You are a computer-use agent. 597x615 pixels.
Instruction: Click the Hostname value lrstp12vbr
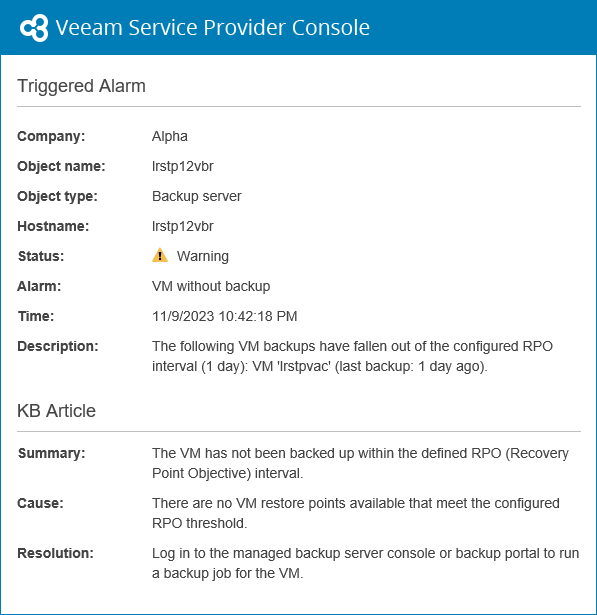pyautogui.click(x=183, y=226)
